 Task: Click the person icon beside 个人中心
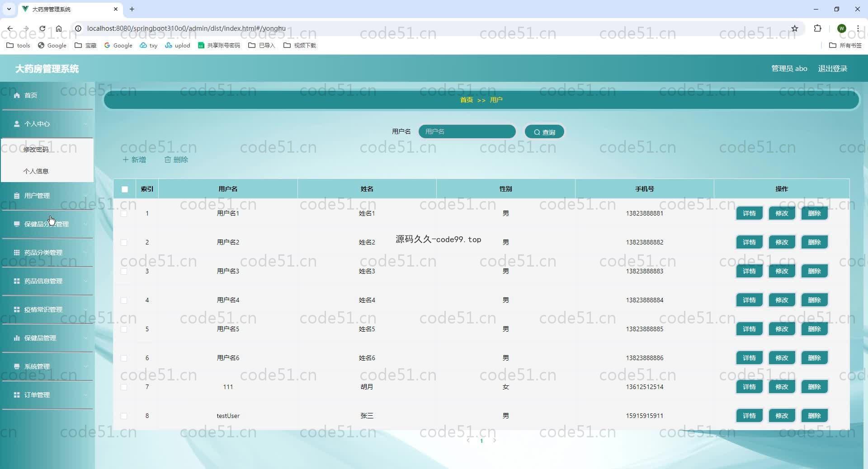pyautogui.click(x=17, y=124)
